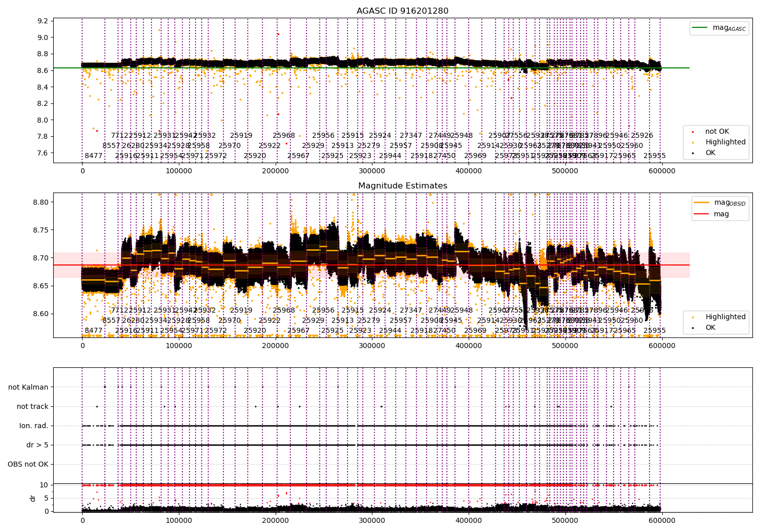This screenshot has height=532, width=760.
Task: Click obsid label '25957' in Magnitude Estimates plot
Action: point(401,320)
